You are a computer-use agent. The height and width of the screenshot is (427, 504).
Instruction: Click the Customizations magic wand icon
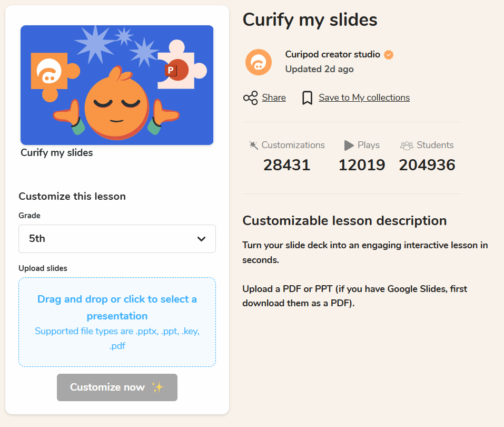point(253,145)
